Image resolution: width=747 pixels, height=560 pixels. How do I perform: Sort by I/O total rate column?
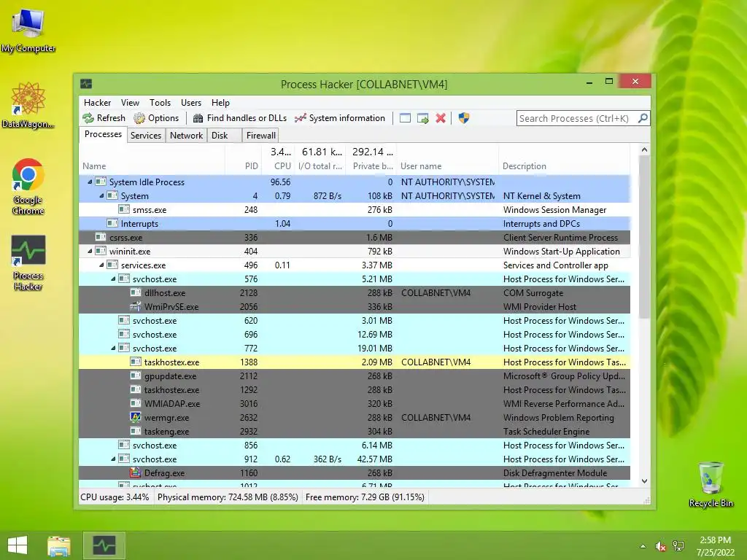click(320, 160)
